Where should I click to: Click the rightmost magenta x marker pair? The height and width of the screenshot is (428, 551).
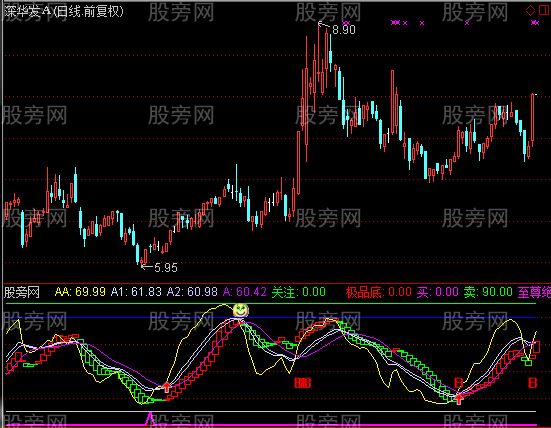click(x=535, y=23)
